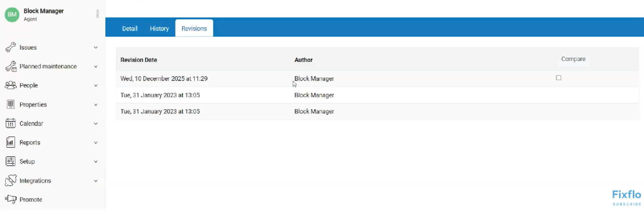Expand the Reports menu chevron

[96, 142]
